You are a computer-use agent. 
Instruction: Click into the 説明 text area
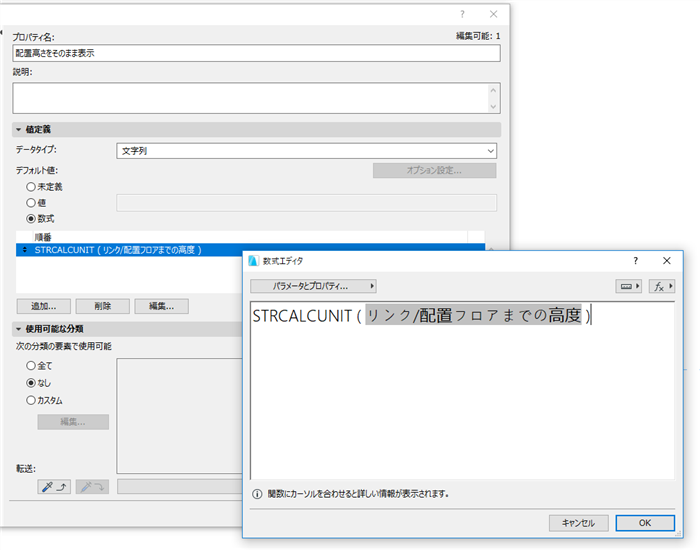251,98
